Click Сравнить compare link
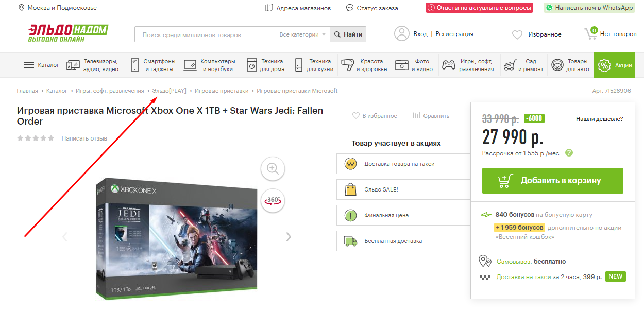Viewport: 644px width, 312px height. click(431, 116)
